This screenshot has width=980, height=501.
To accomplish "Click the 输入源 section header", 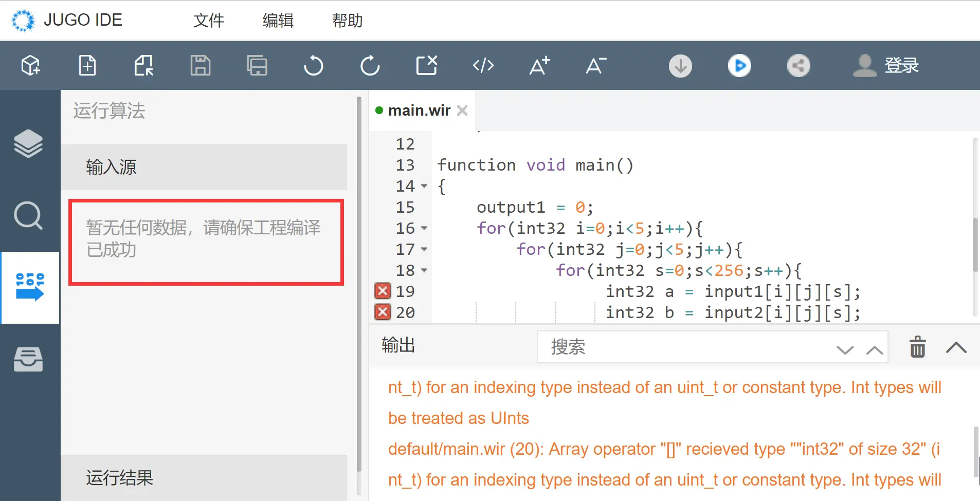I will click(204, 167).
